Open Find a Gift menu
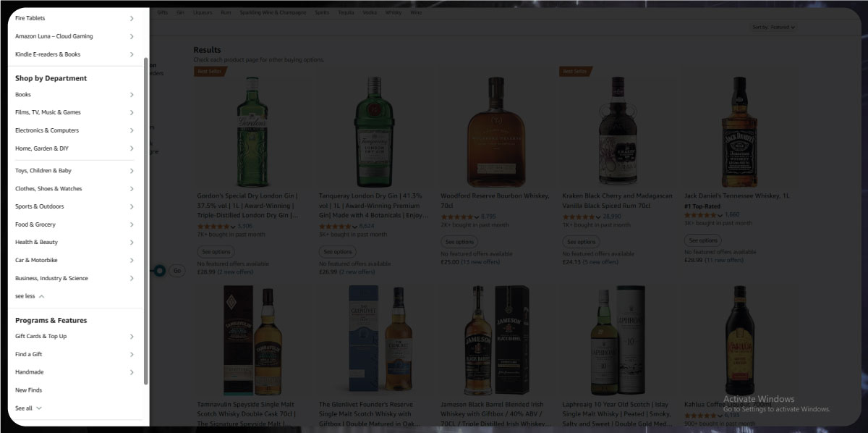This screenshot has height=433, width=868. coord(75,354)
